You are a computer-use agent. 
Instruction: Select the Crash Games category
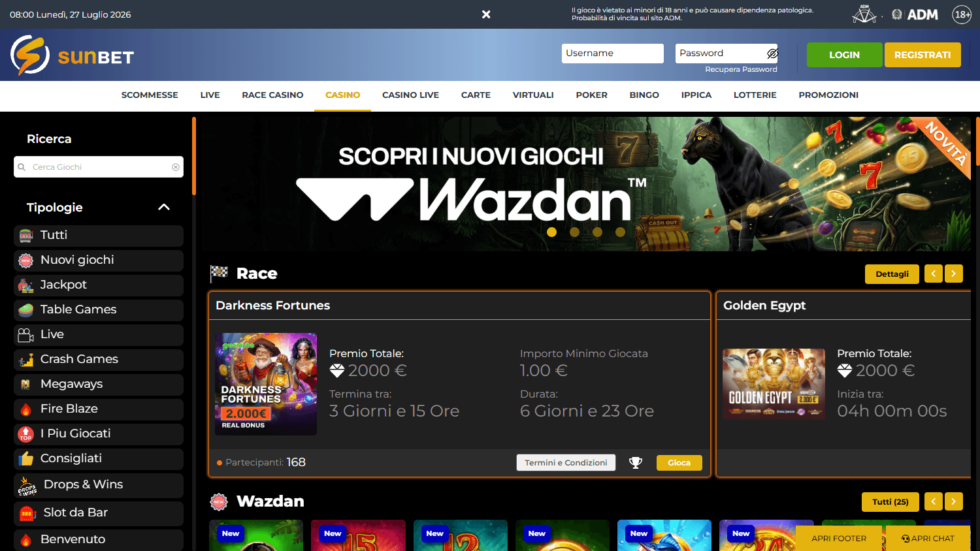tap(99, 360)
